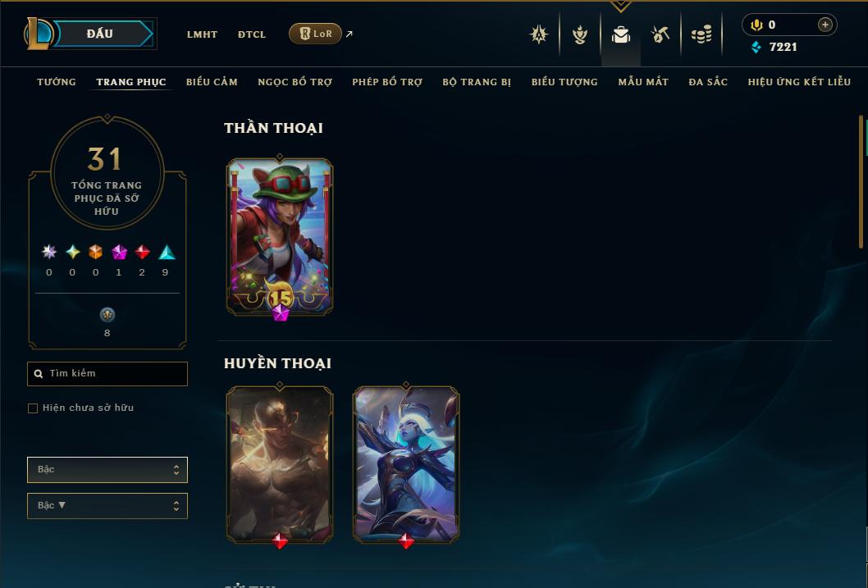The image size is (868, 588).
Task: Expand the 'Bậc ▼' sorting dropdown
Action: click(x=107, y=505)
